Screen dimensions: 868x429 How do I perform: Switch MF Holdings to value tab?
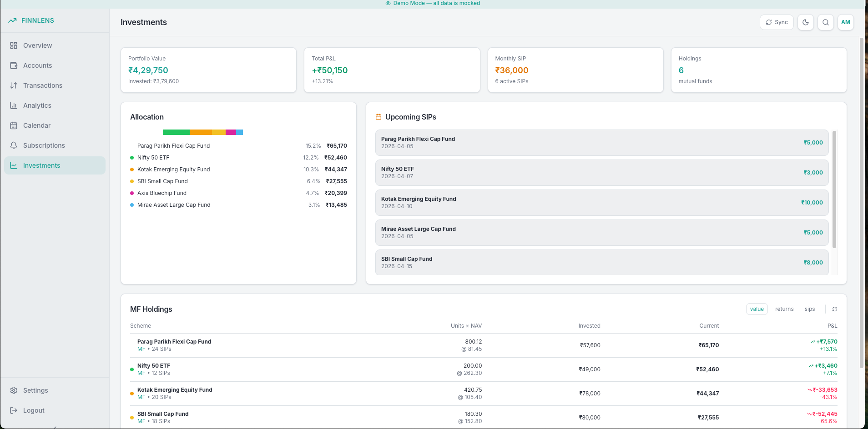(757, 309)
